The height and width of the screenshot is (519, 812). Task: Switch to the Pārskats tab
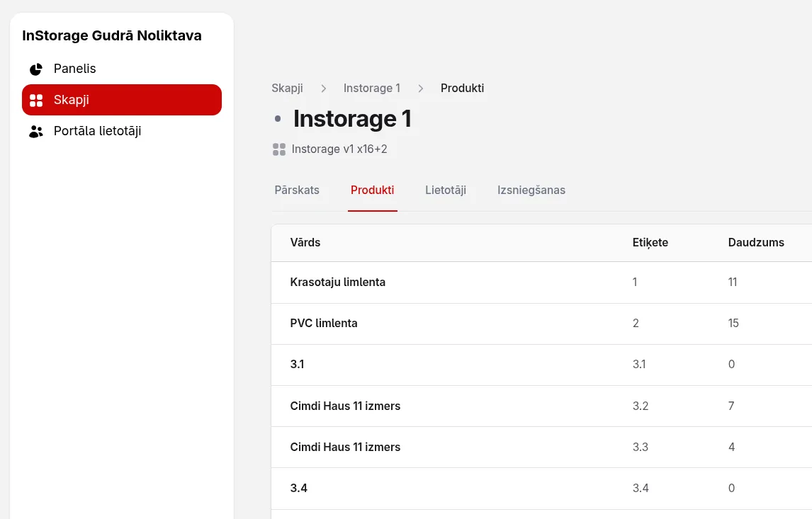(x=297, y=190)
